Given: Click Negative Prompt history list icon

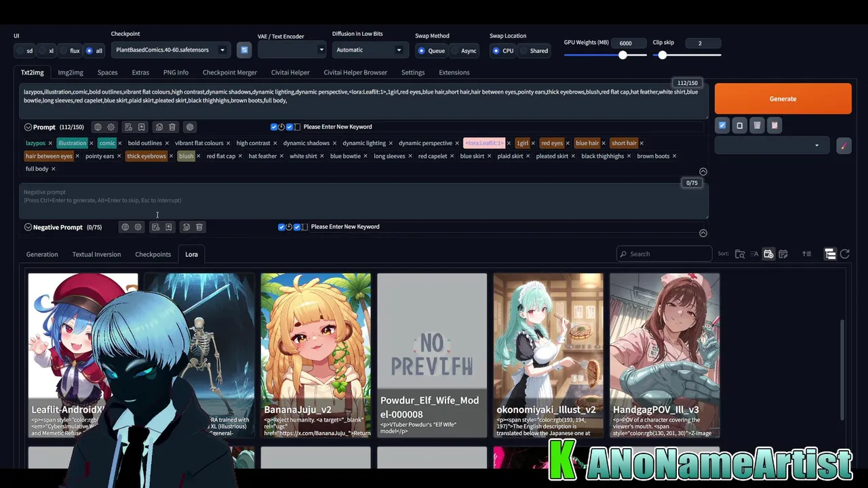Looking at the screenshot, I should click(155, 227).
